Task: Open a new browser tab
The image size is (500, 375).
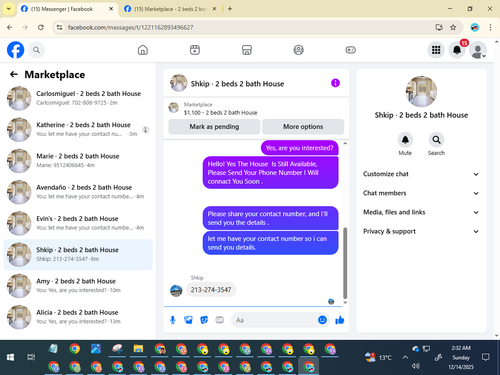Action: point(230,9)
